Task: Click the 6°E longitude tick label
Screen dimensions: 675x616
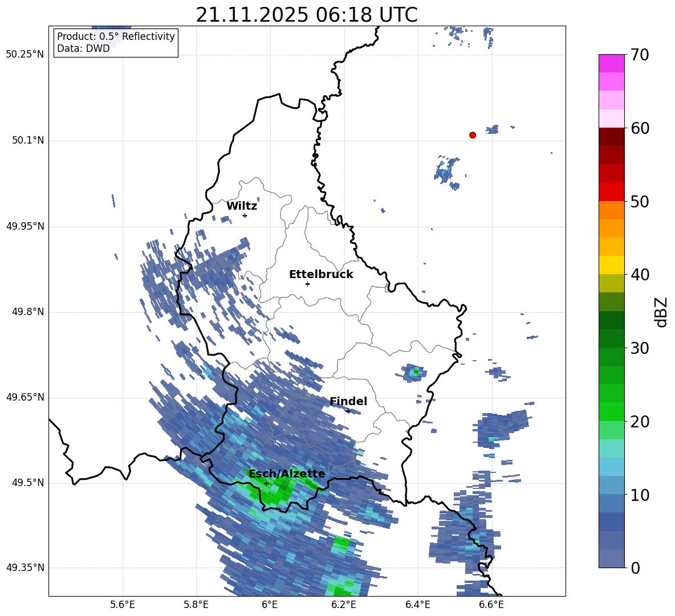Action: (x=270, y=605)
